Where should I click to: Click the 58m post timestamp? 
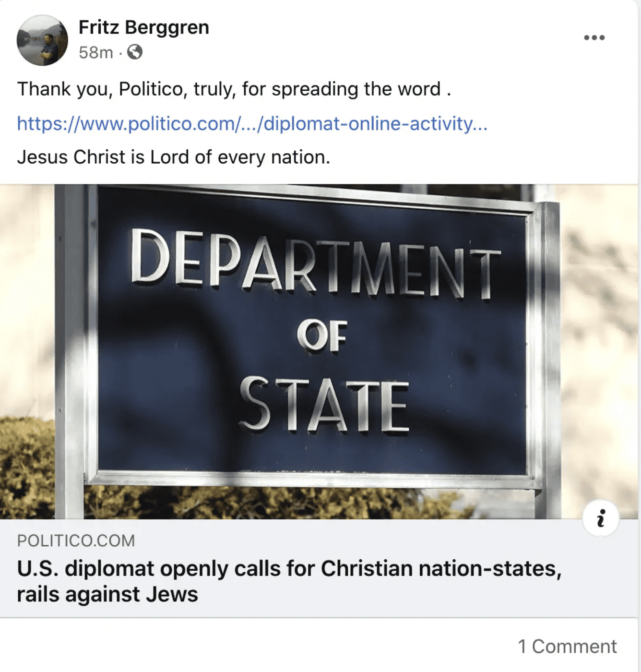click(96, 52)
